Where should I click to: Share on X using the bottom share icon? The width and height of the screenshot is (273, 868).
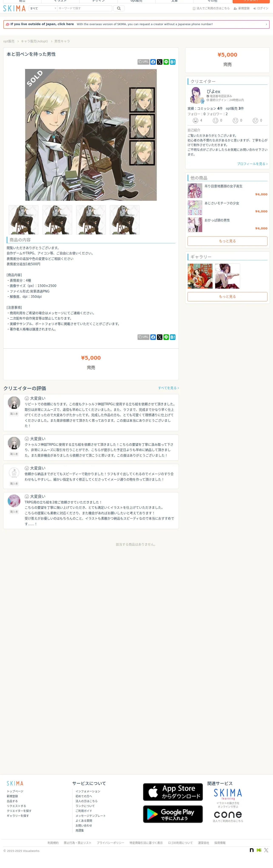click(x=159, y=337)
